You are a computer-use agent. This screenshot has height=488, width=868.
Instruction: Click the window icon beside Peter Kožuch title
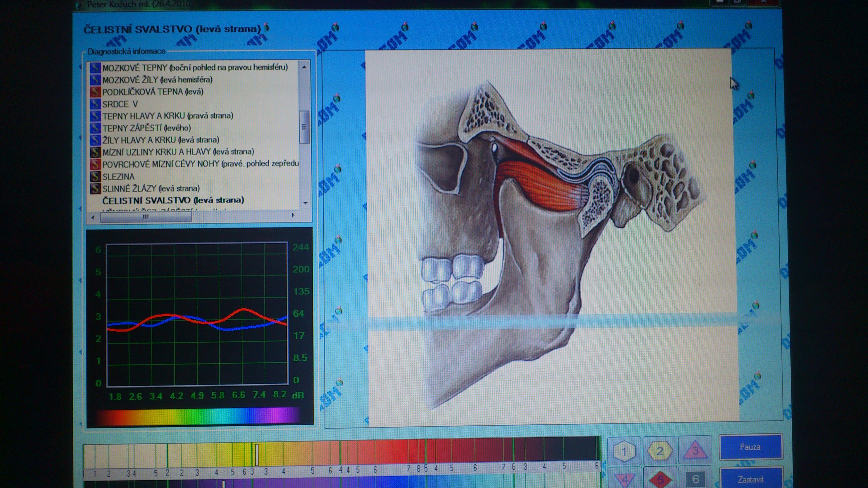[x=78, y=4]
